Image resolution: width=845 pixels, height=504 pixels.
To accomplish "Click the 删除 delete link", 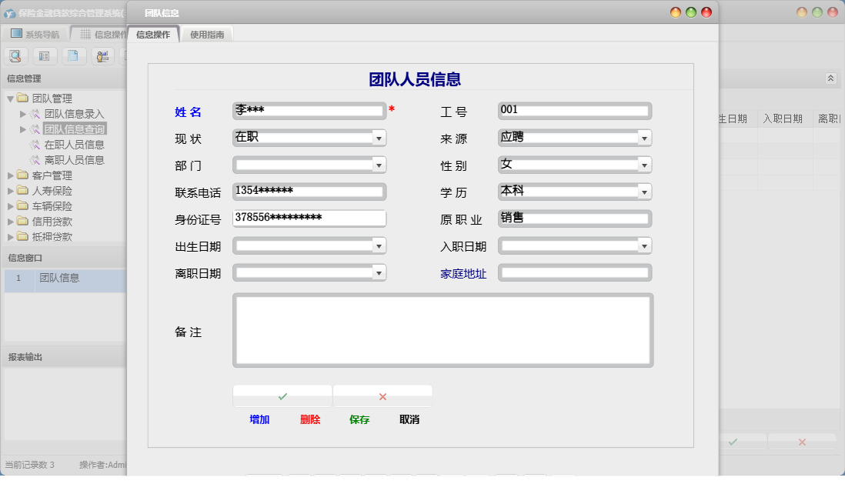I will pos(309,419).
